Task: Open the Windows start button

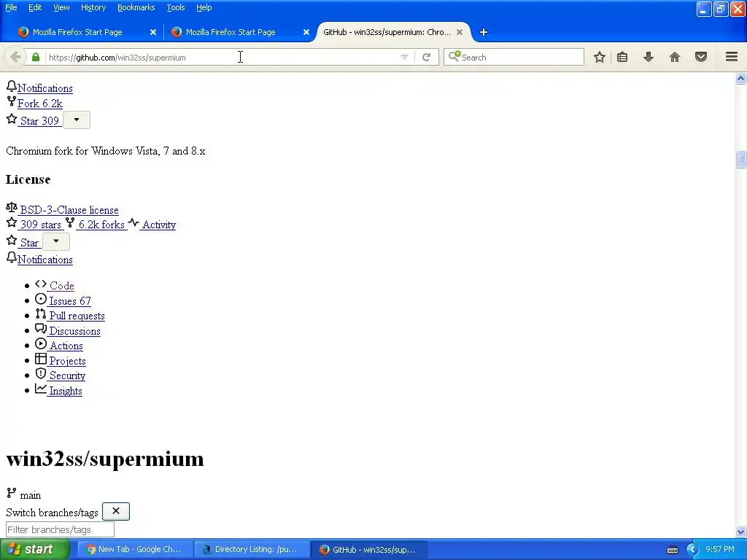Action: (x=34, y=549)
